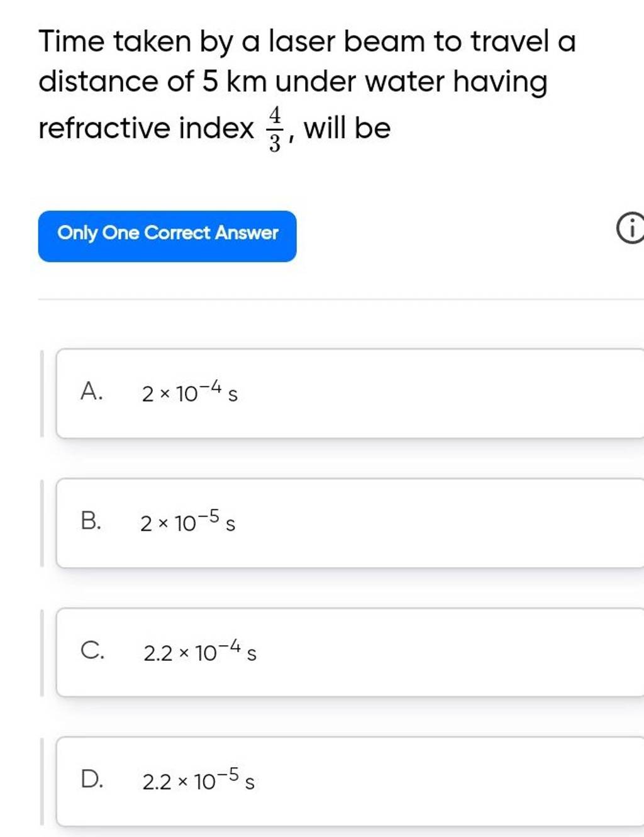
Task: Click the 4/3 fraction in the question
Action: 274,129
